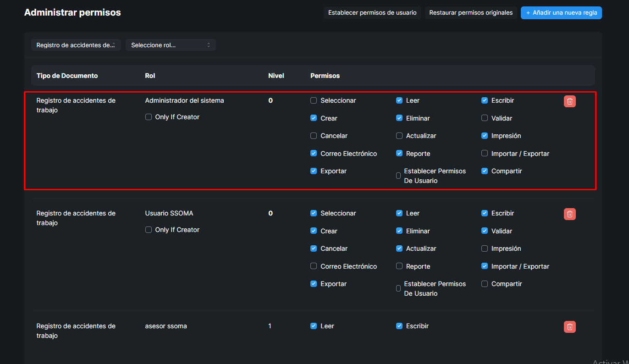Open the document type filter dropdown

coord(76,45)
